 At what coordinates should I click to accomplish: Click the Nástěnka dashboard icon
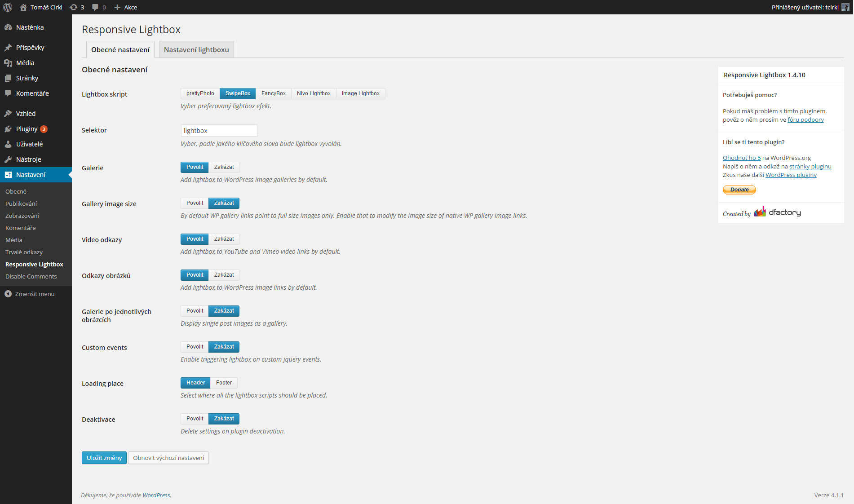pyautogui.click(x=8, y=27)
